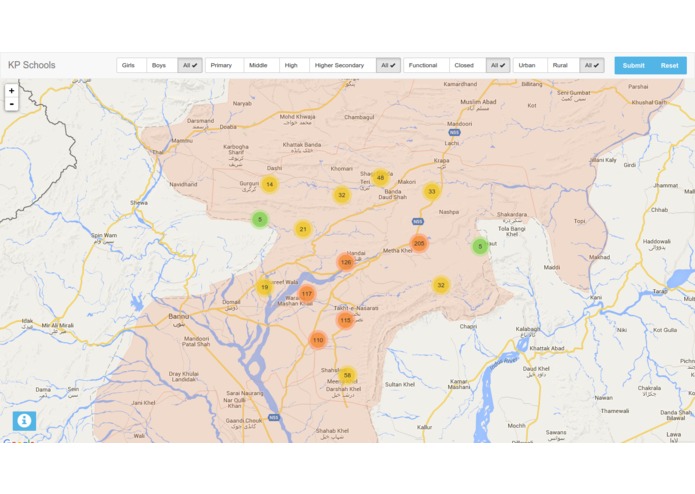Screen dimensions: 695x494
Task: Open the orange cluster marker 117
Action: [x=306, y=293]
